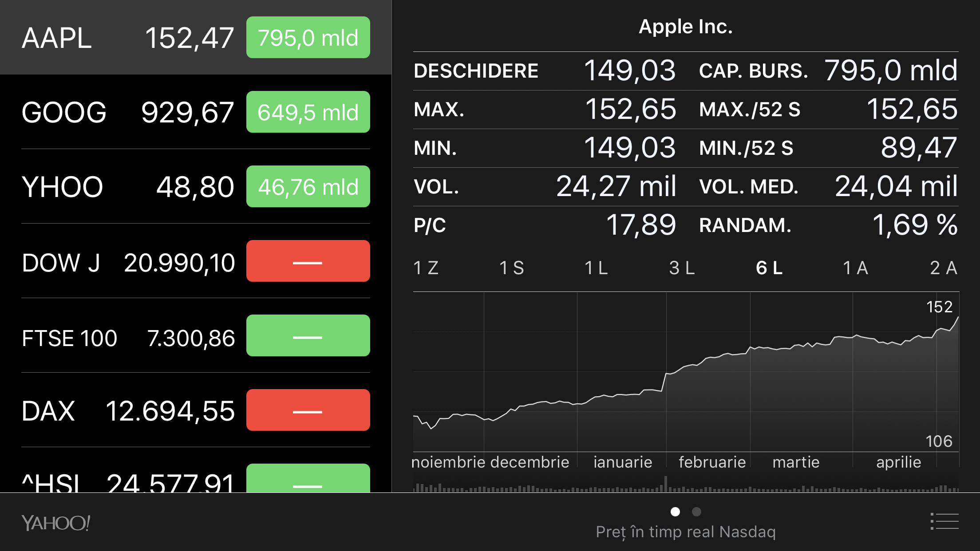Select the 1 Z chart range
This screenshot has height=551, width=980.
[426, 268]
